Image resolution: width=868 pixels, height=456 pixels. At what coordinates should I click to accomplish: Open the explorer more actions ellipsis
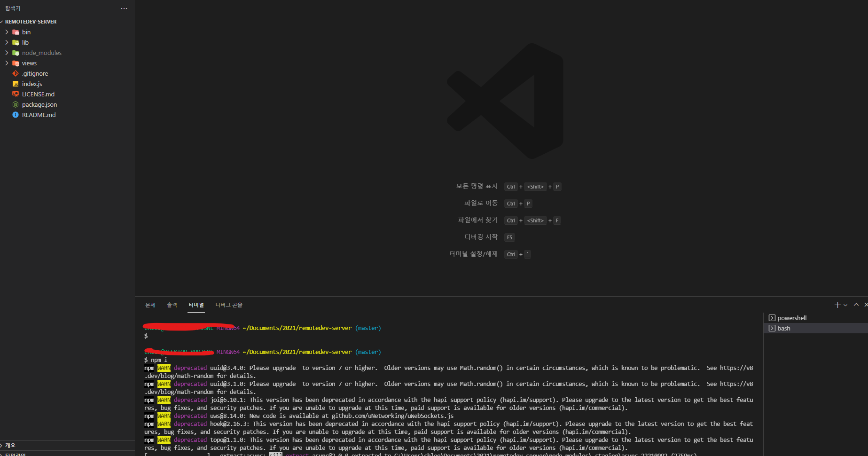(124, 8)
